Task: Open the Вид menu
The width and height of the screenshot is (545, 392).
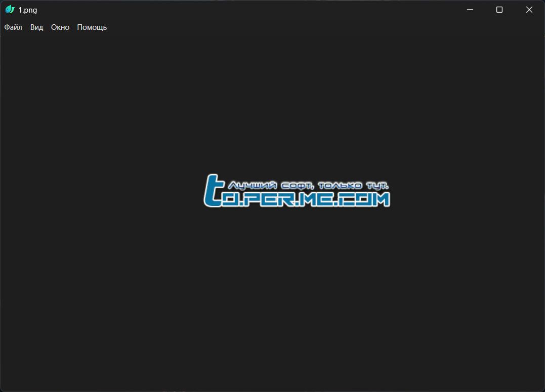Action: 36,27
